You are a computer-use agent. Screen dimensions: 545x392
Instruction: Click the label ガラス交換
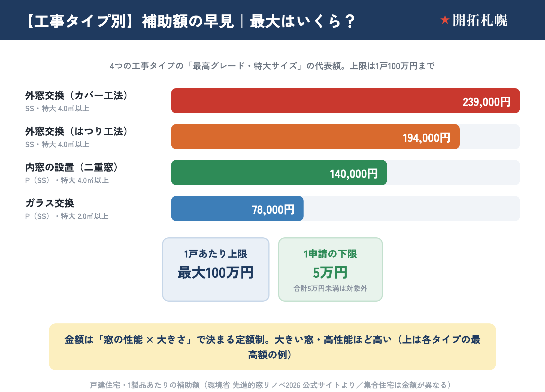coord(50,203)
